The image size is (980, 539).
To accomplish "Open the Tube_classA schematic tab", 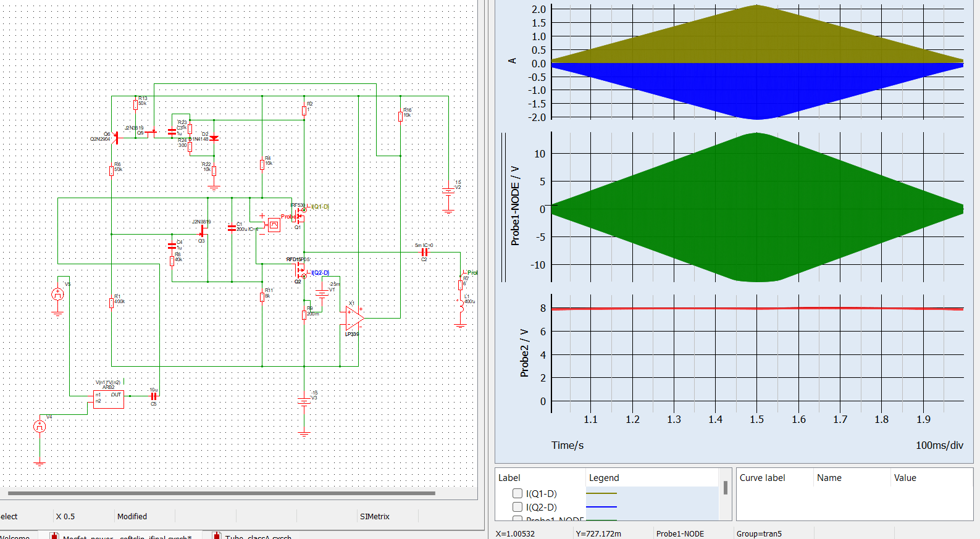I will (252, 536).
